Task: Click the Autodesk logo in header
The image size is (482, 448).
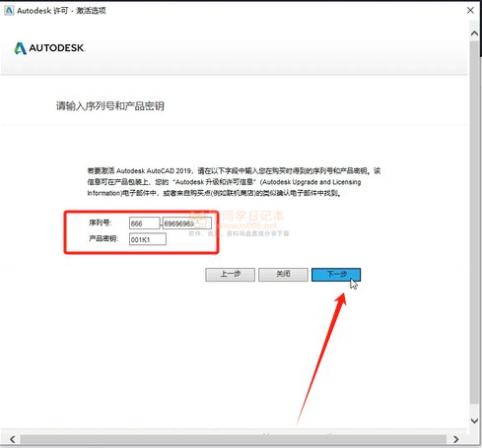Action: [49, 48]
